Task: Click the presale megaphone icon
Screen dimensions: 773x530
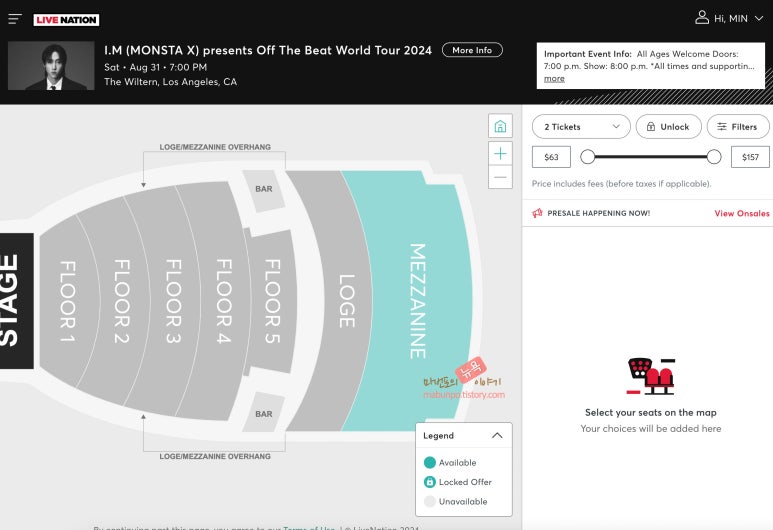Action: pos(538,213)
